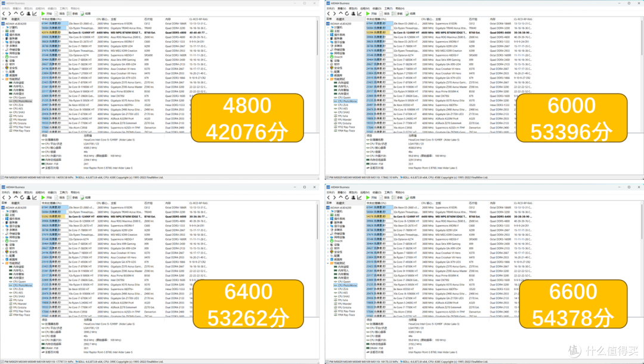Click the Refresh icon in the 42076 window
The width and height of the screenshot is (644, 364).
pos(22,14)
